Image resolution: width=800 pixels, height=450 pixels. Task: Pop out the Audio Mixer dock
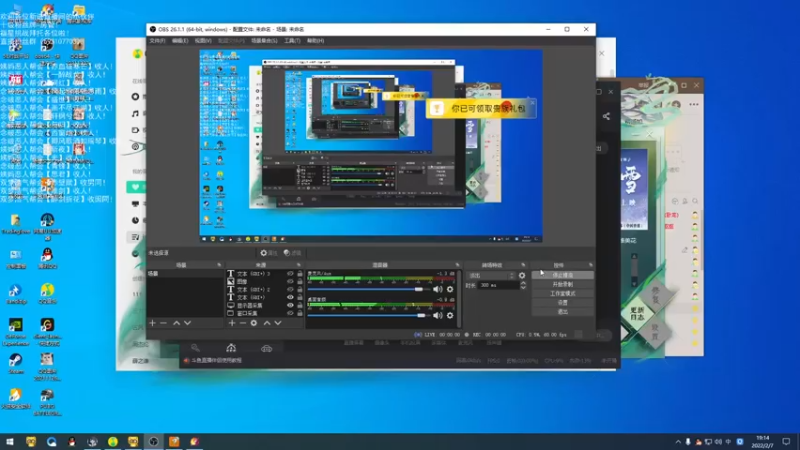457,265
